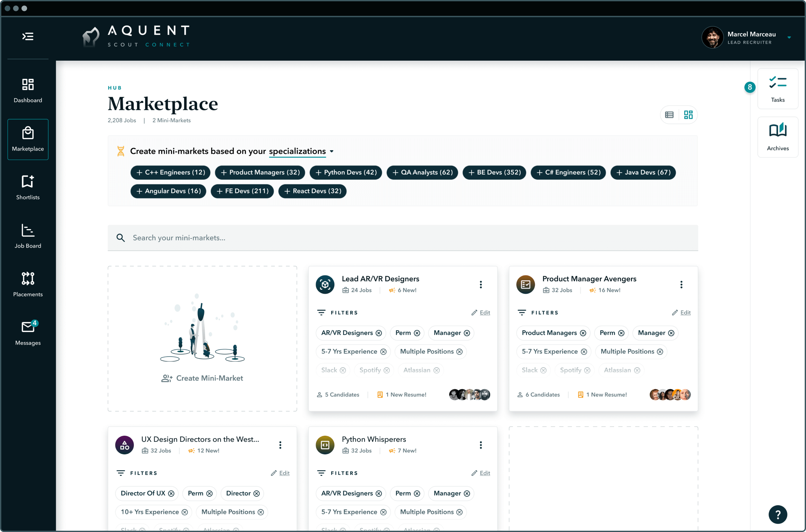Open the Tasks panel
The height and width of the screenshot is (532, 806).
(x=777, y=89)
